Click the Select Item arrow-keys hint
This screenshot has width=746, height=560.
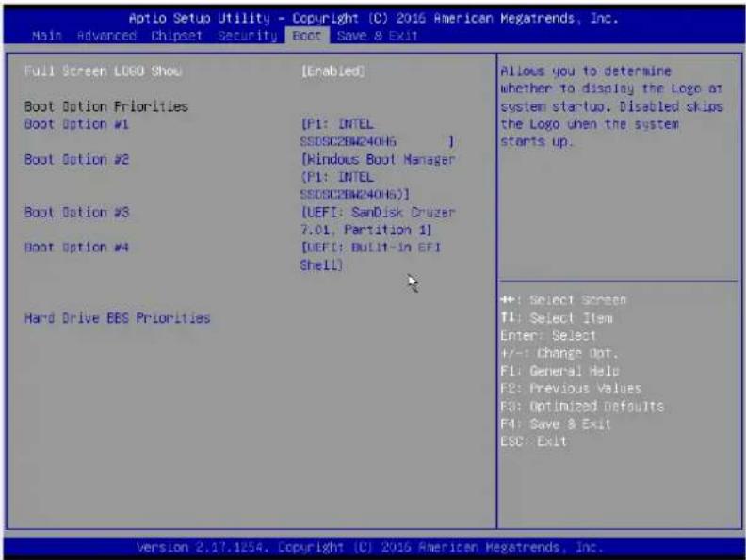tap(557, 318)
